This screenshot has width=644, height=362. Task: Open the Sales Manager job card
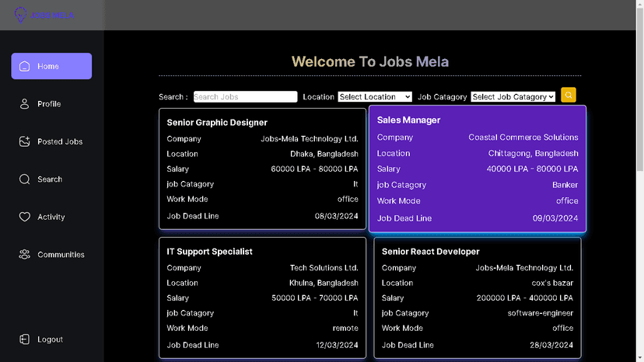click(478, 169)
